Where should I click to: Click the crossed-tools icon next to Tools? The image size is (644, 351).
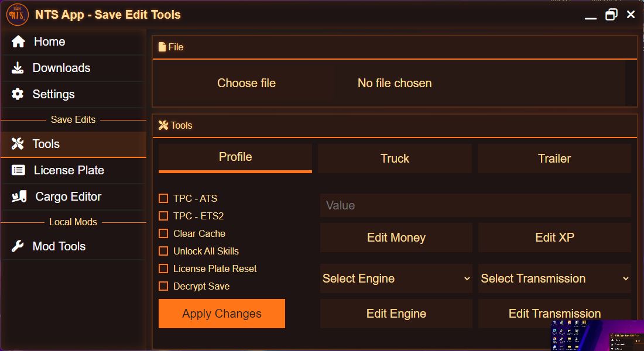(17, 144)
